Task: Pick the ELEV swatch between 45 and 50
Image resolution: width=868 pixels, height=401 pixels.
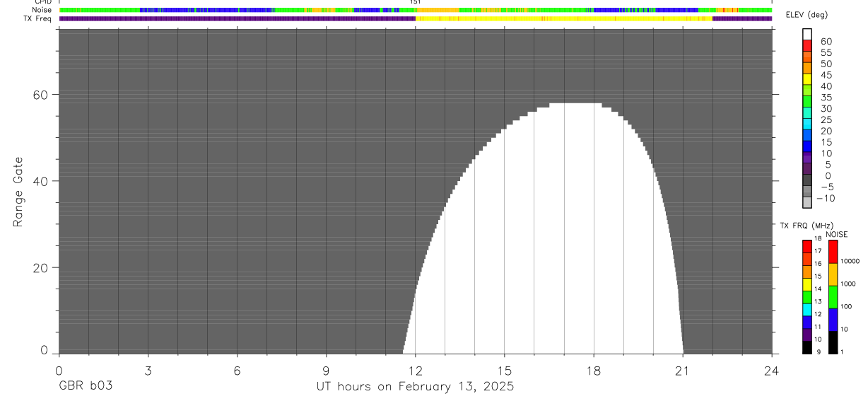Action: point(807,69)
